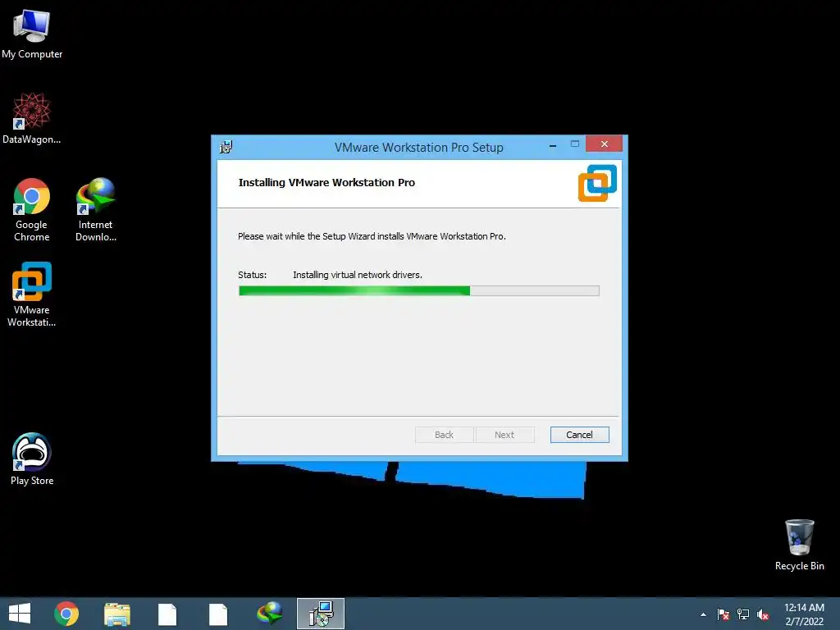Show hidden system tray icons arrow
840x630 pixels.
pos(703,614)
